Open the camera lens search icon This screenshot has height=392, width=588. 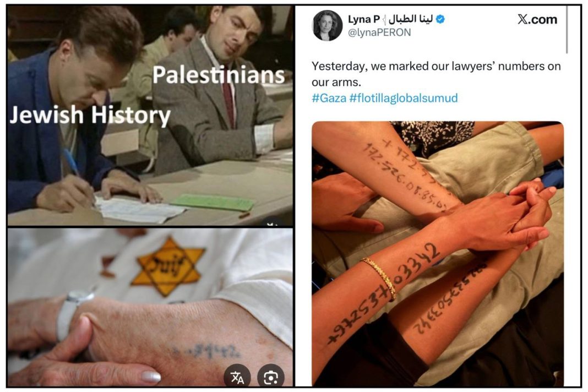tap(271, 376)
